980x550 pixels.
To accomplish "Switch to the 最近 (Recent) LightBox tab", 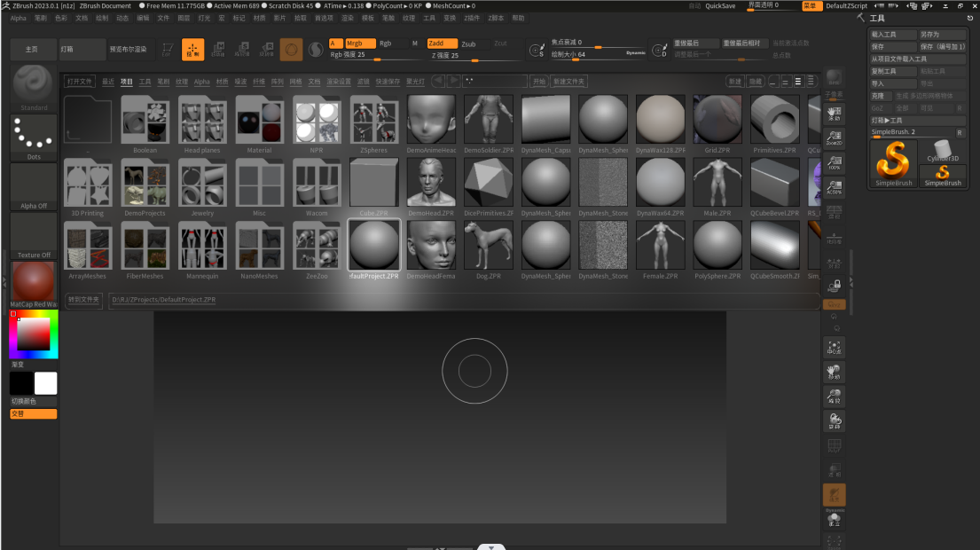I will click(x=107, y=82).
